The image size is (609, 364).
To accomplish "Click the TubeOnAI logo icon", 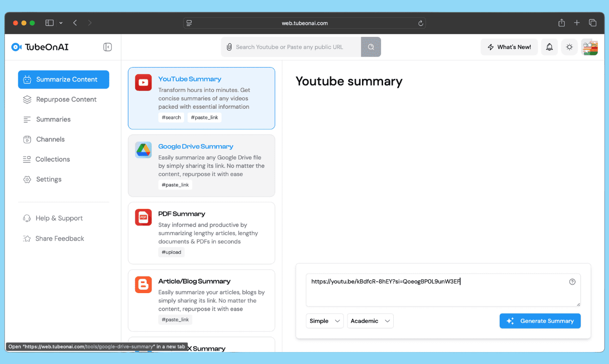I will point(17,47).
